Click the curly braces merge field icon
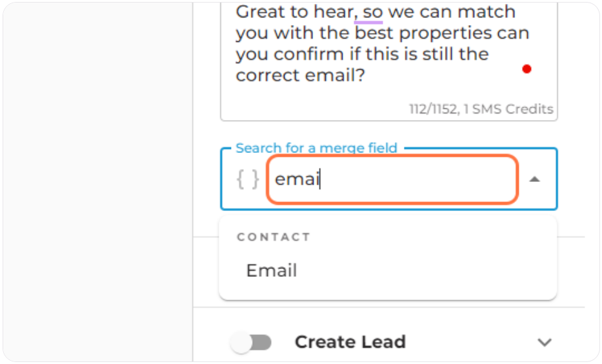This screenshot has height=364, width=602. click(248, 179)
